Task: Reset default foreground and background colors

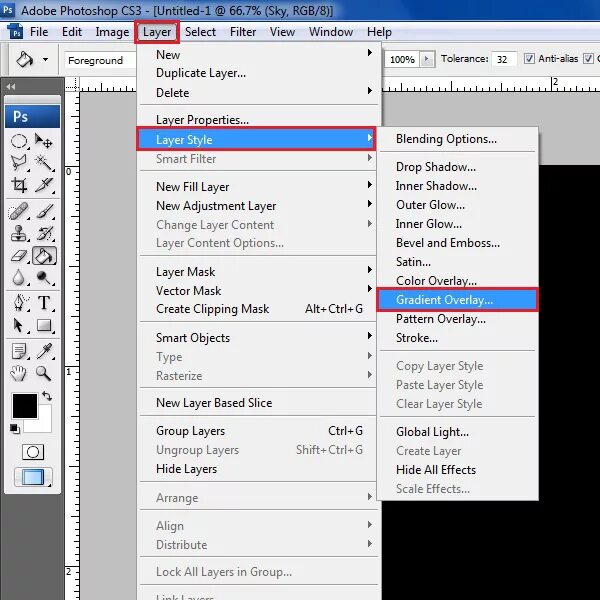Action: (x=15, y=429)
